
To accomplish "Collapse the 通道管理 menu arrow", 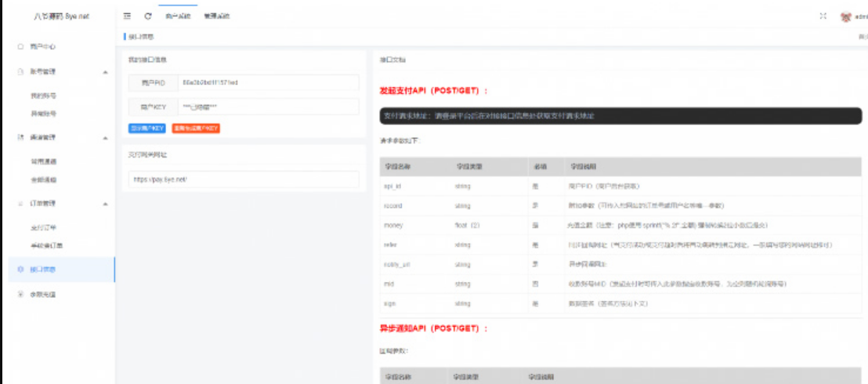I will pyautogui.click(x=105, y=138).
